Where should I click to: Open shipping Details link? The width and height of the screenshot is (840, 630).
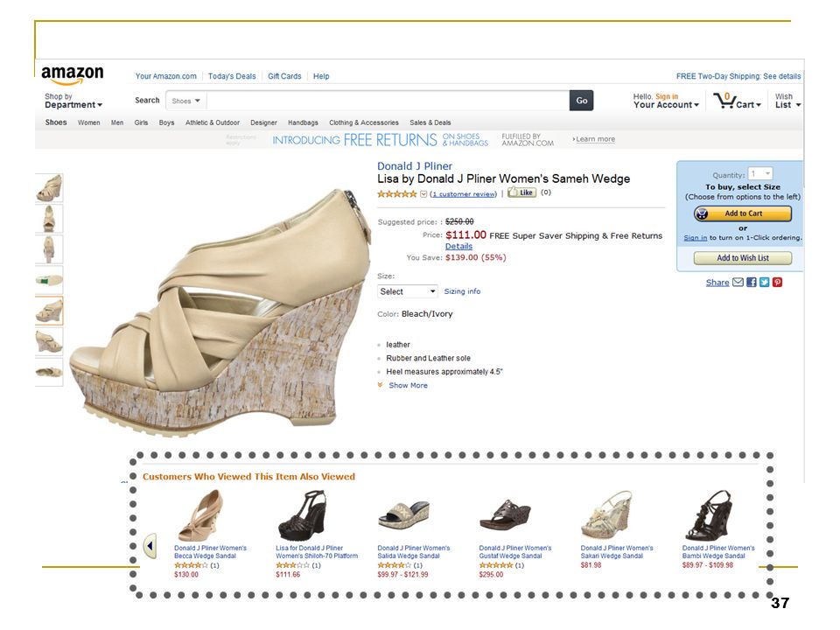pyautogui.click(x=458, y=247)
